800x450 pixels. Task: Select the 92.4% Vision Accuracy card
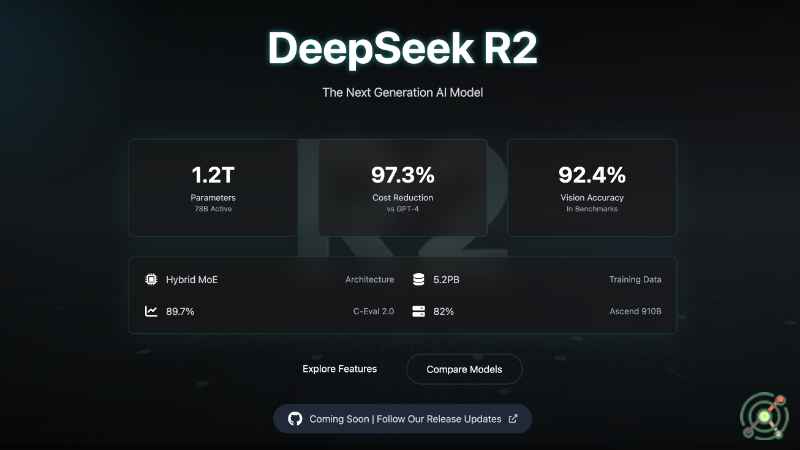(x=592, y=187)
